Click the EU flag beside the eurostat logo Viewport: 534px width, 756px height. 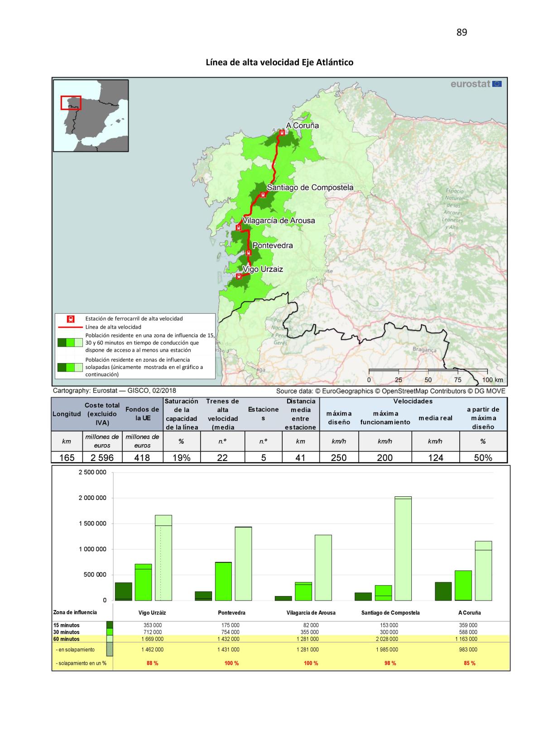tap(497, 84)
